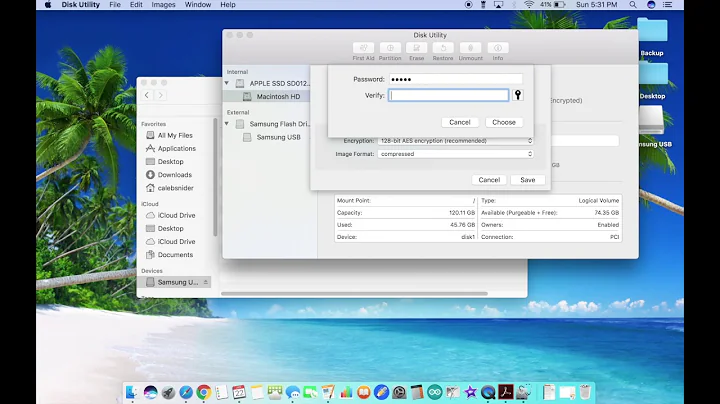Screen dimensions: 720x404
Task: Click the Partition toolbar icon
Action: 390,48
